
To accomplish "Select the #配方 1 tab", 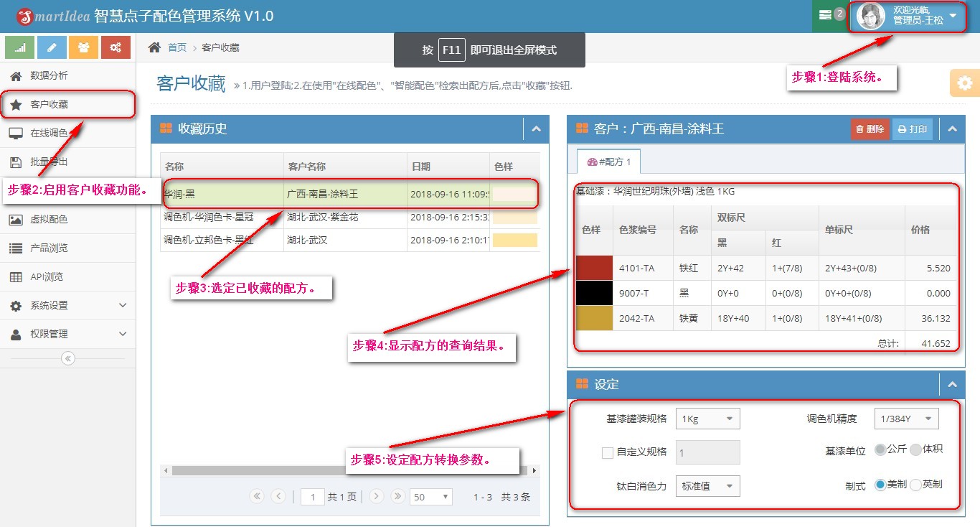I will click(608, 162).
